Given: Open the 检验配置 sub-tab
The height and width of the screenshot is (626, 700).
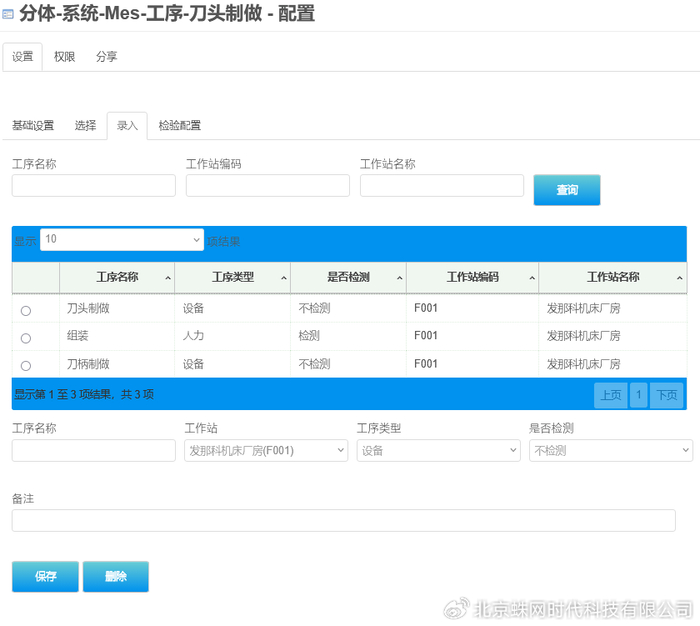Looking at the screenshot, I should pos(179,125).
